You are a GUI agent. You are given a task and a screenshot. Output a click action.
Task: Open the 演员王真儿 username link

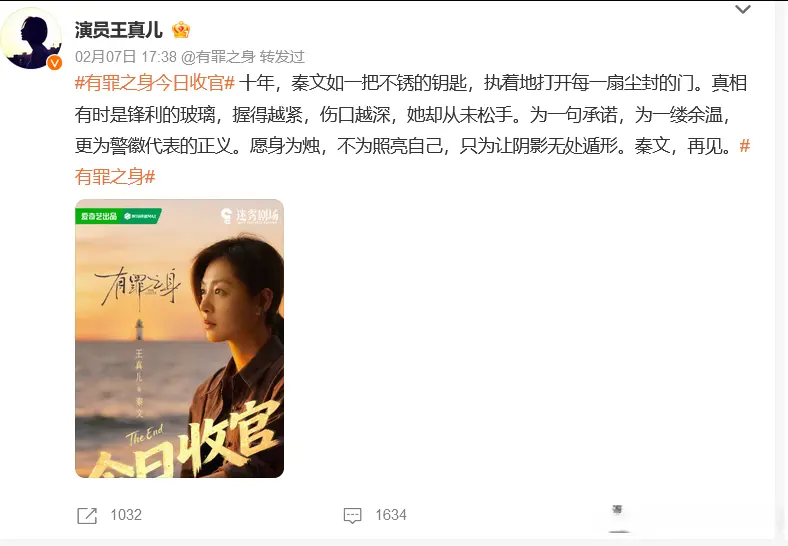tap(119, 30)
